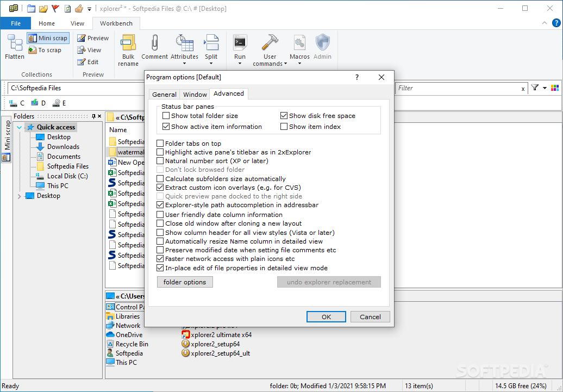This screenshot has height=392, width=563.
Task: Collapse the Quick access tree node
Action: click(x=20, y=127)
